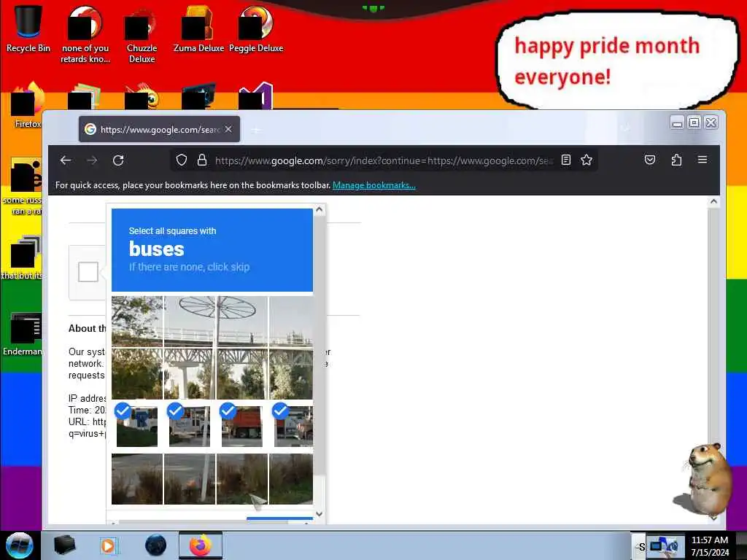Launch Zuma Deluxe from the desktop

point(198,28)
